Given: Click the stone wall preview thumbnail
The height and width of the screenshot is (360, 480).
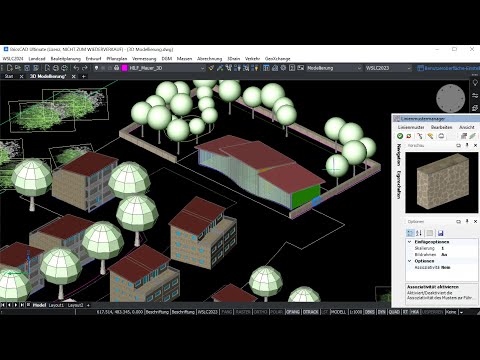Looking at the screenshot, I should pyautogui.click(x=442, y=183).
